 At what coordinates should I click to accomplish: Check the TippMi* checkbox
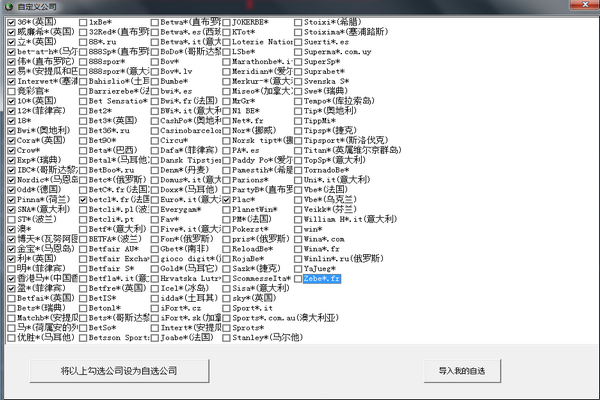pos(298,121)
